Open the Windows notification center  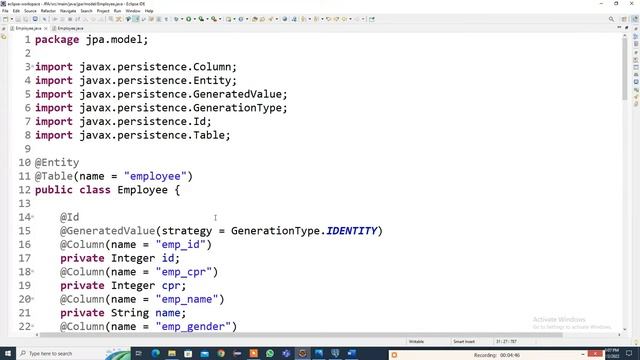click(x=629, y=353)
